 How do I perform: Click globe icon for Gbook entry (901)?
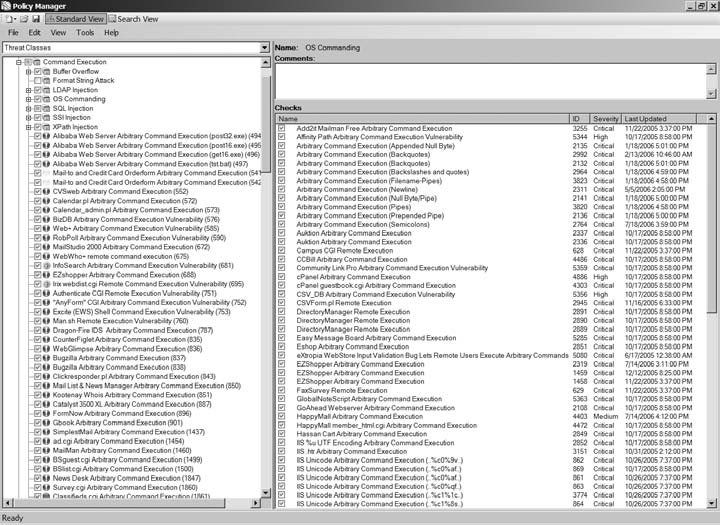coord(46,423)
